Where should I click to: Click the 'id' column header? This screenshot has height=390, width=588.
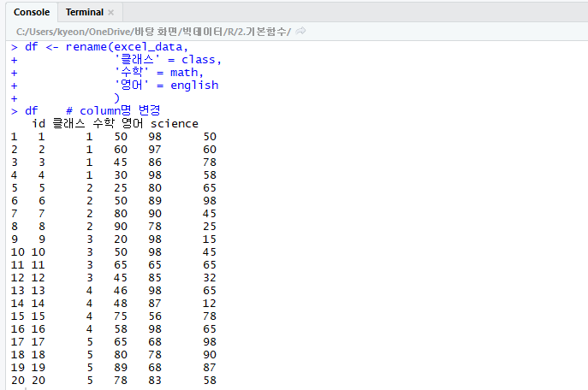[39, 124]
